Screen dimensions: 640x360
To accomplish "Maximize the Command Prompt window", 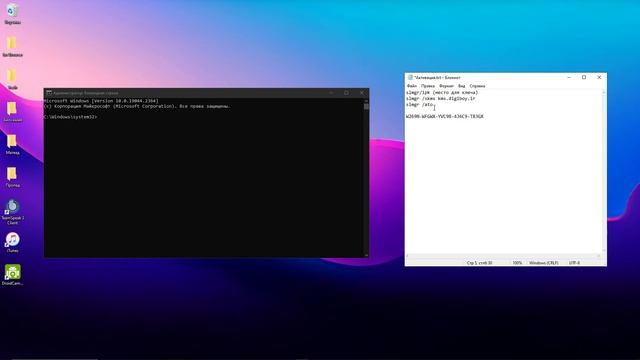I will [347, 93].
